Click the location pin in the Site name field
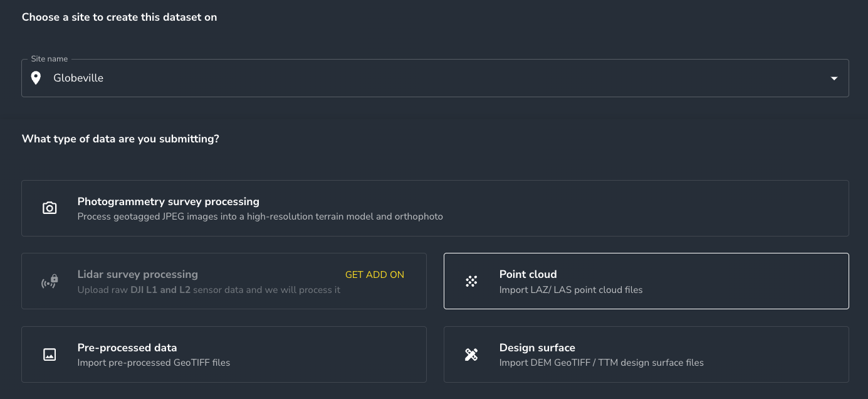868x399 pixels. [x=36, y=77]
